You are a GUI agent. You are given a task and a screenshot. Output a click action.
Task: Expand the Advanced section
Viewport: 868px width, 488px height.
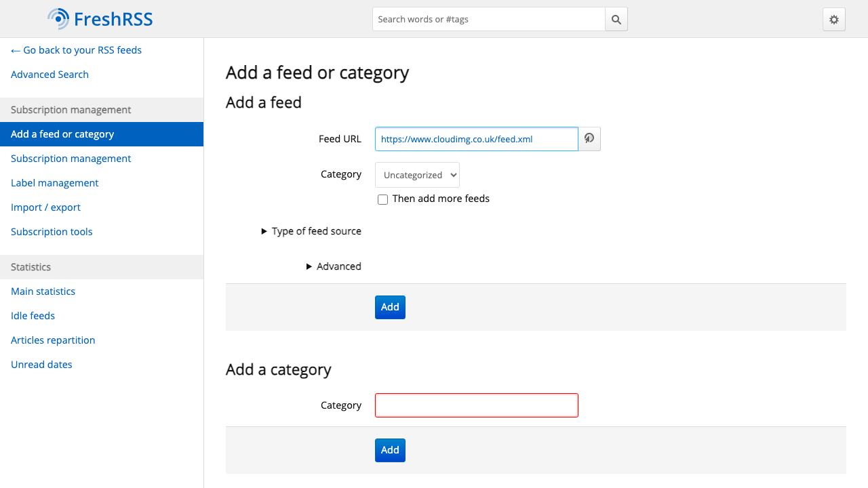(x=334, y=266)
